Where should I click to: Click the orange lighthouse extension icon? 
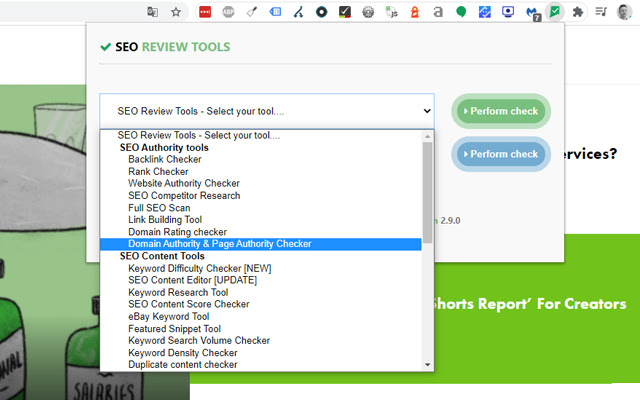tap(415, 12)
